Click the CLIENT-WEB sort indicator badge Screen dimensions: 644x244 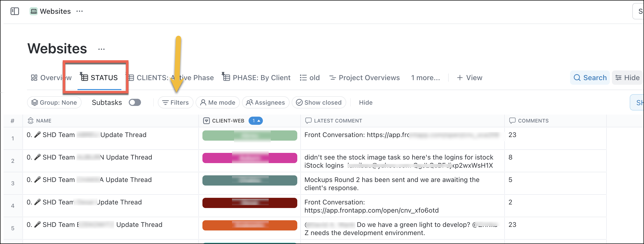coord(255,121)
